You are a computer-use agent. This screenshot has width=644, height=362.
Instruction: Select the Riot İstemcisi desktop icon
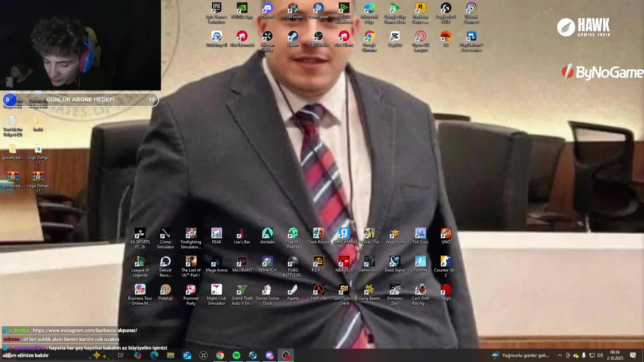click(x=242, y=39)
